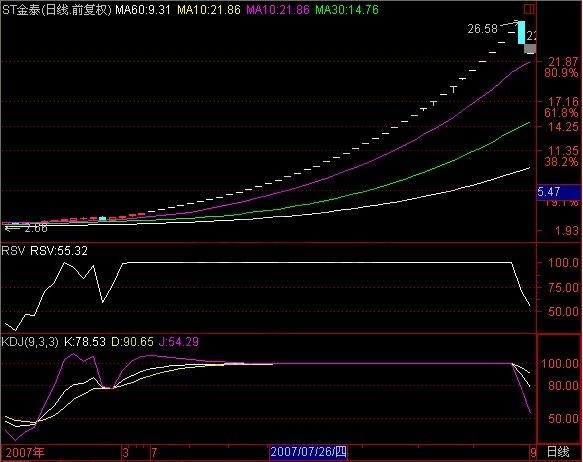This screenshot has width=583, height=462.
Task: Click the month 3 marker on time axis
Action: (126, 453)
